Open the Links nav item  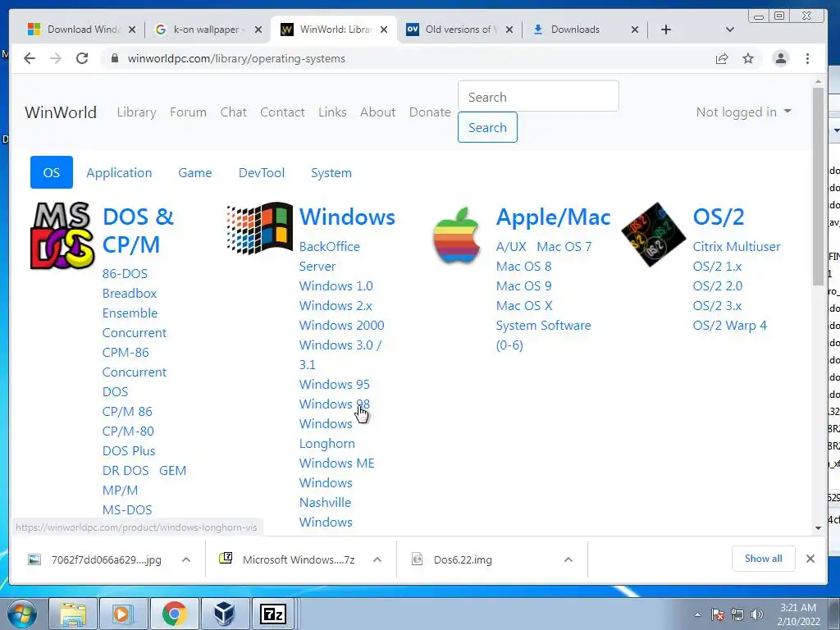(332, 112)
